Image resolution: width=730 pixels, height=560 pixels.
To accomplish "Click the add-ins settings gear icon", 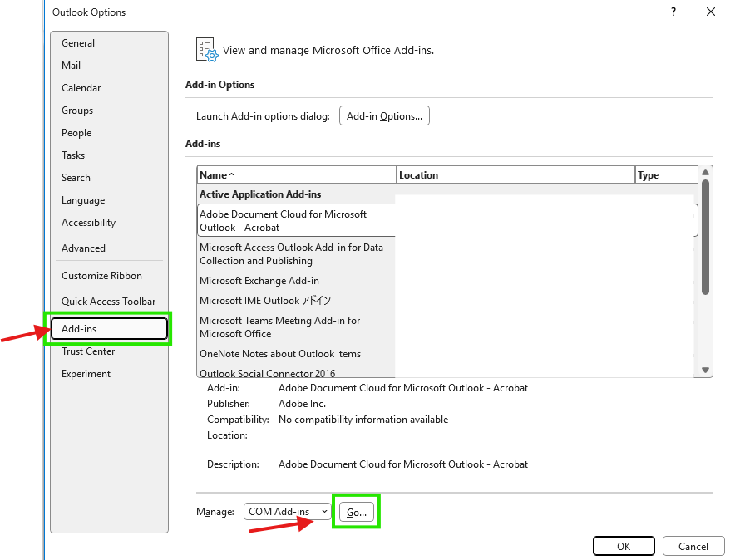I will 207,50.
